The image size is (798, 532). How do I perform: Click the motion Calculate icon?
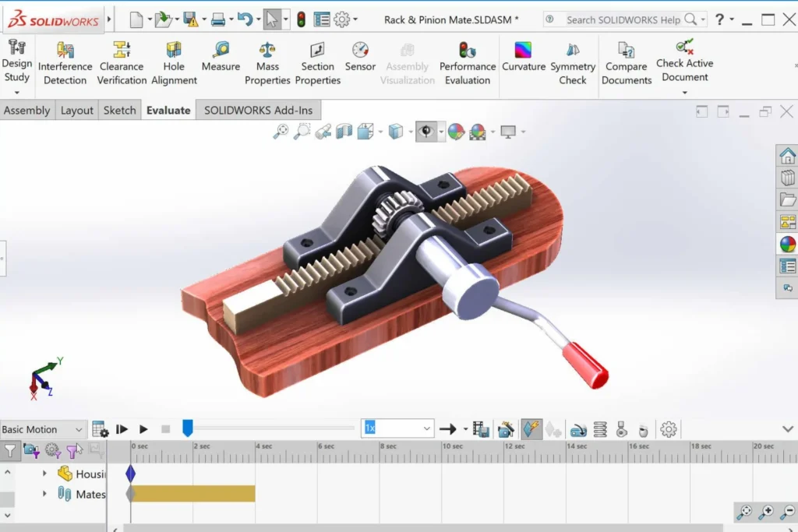point(101,430)
